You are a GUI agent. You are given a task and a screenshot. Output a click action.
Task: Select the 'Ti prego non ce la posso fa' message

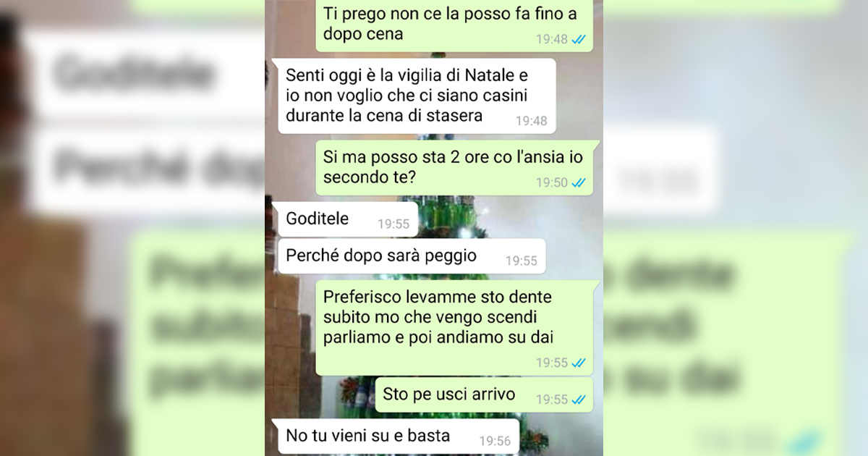click(x=454, y=25)
